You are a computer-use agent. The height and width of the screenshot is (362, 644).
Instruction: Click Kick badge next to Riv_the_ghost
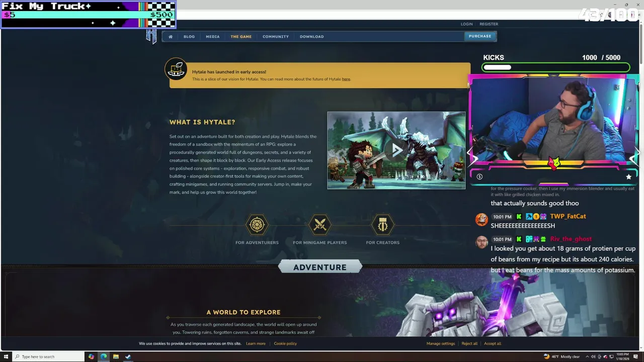pyautogui.click(x=519, y=239)
